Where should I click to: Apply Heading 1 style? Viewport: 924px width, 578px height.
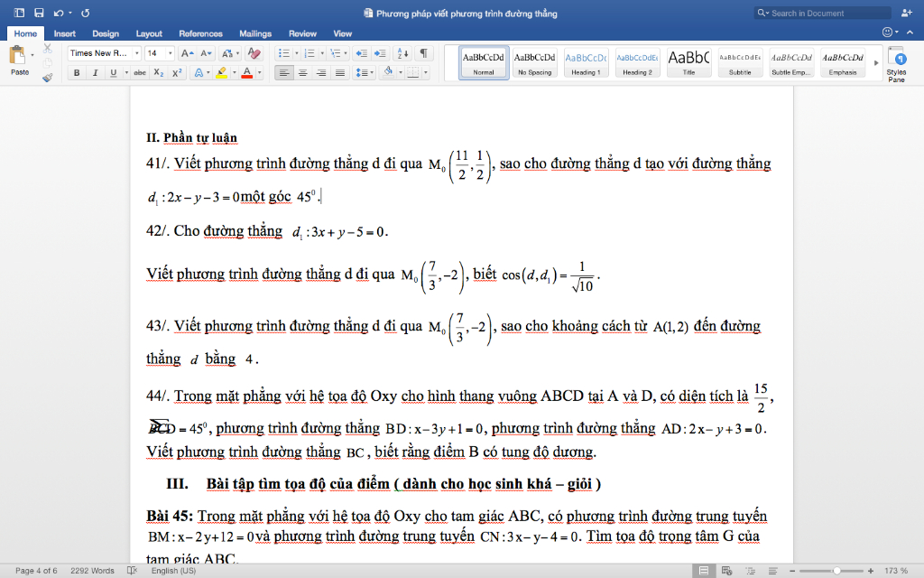point(586,62)
